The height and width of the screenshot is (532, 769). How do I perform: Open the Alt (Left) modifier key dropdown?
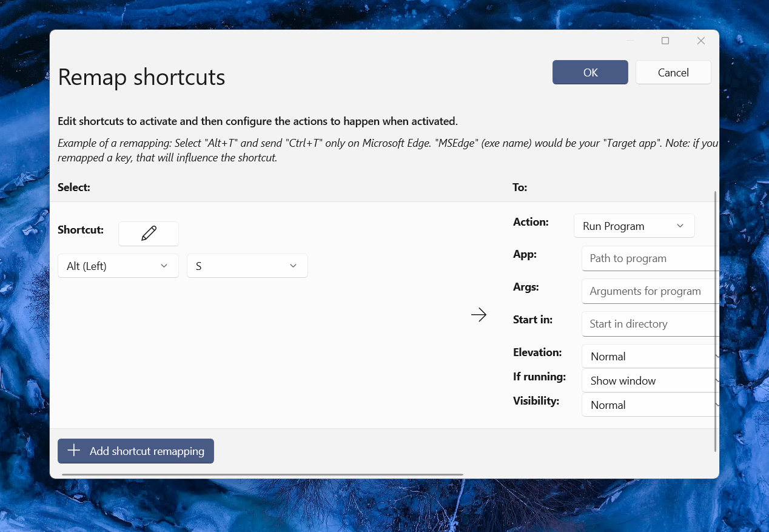point(118,265)
